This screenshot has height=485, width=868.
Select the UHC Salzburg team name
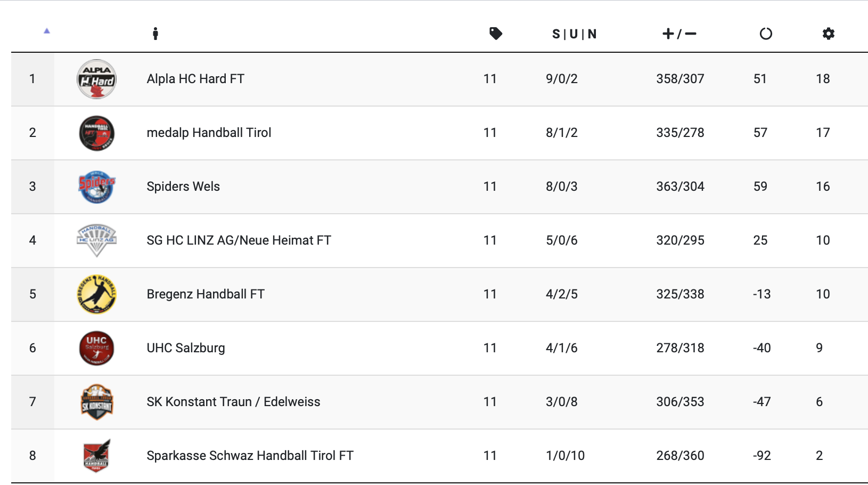(186, 348)
